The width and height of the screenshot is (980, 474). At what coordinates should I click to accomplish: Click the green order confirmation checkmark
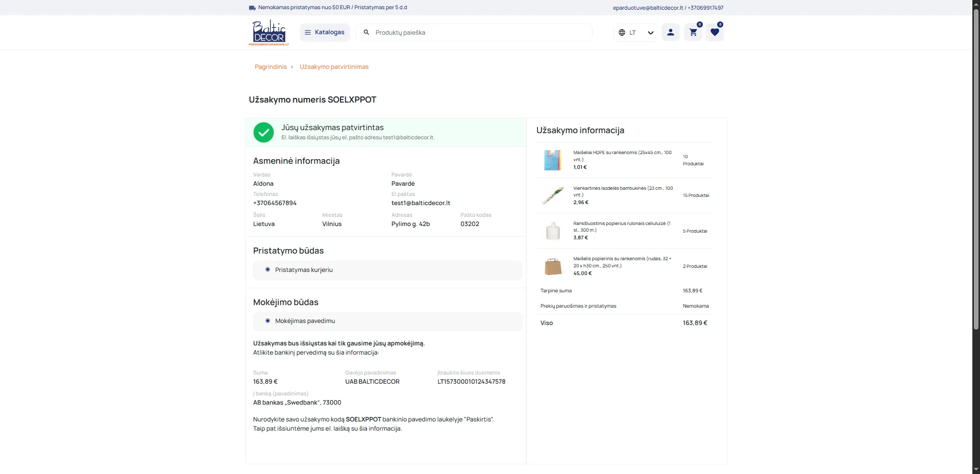(263, 132)
